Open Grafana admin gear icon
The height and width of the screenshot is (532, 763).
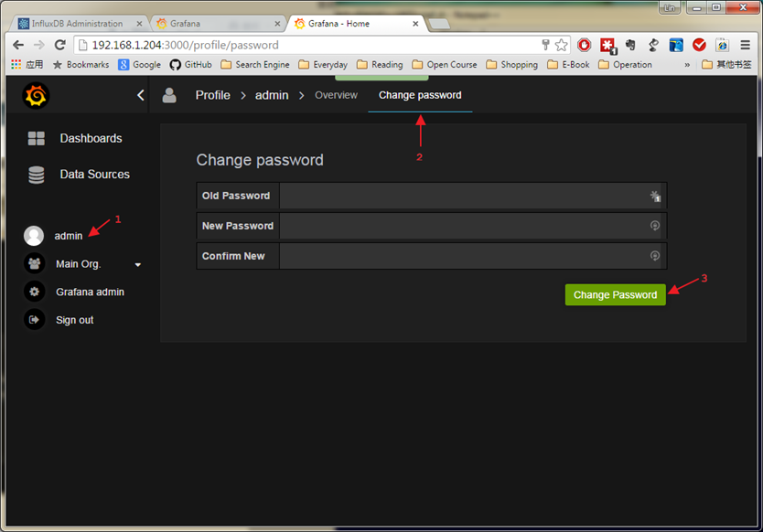point(34,292)
